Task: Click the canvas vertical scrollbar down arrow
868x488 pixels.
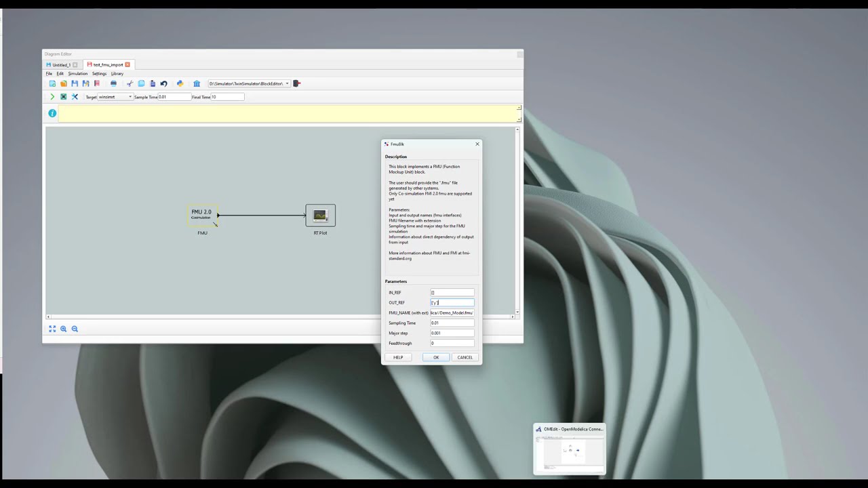Action: (518, 312)
